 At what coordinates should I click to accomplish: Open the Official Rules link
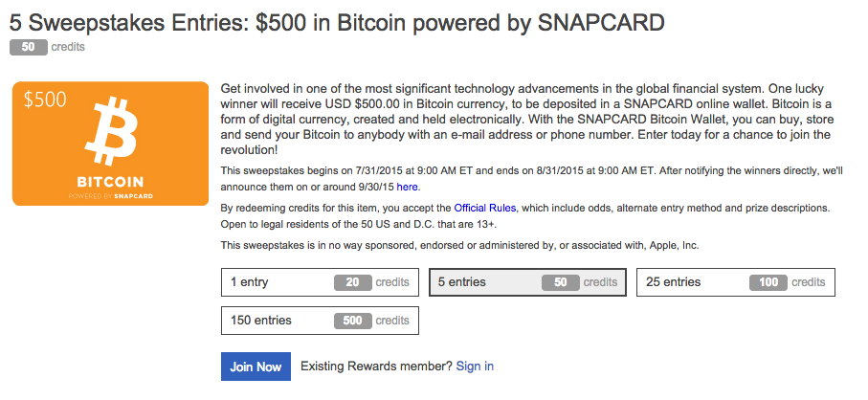pyautogui.click(x=485, y=208)
